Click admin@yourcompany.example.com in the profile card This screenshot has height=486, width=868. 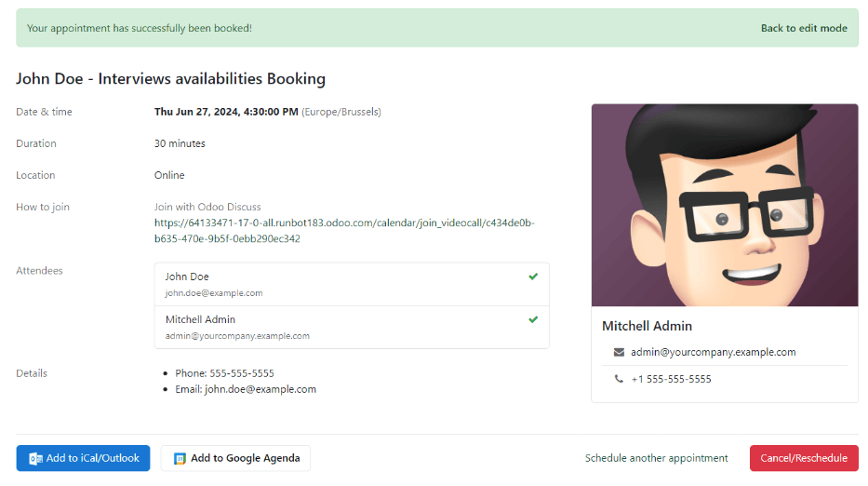[x=713, y=352]
